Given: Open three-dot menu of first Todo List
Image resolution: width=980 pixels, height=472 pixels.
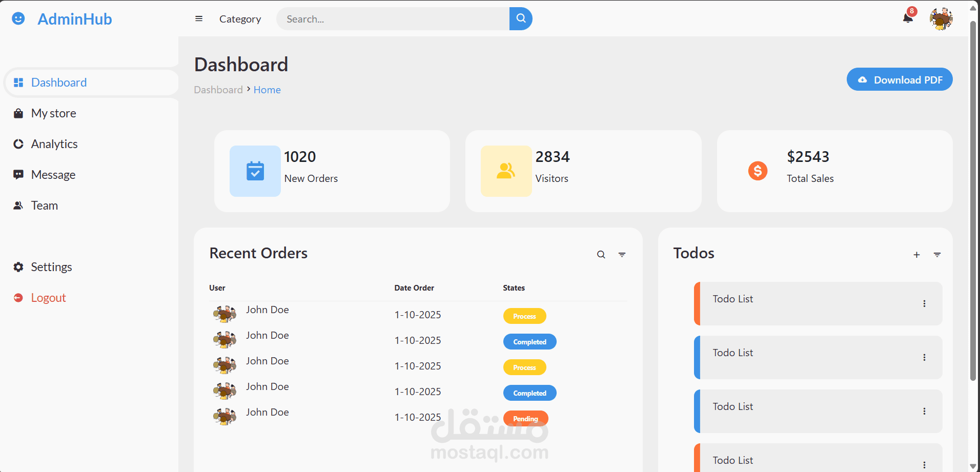Looking at the screenshot, I should point(924,303).
